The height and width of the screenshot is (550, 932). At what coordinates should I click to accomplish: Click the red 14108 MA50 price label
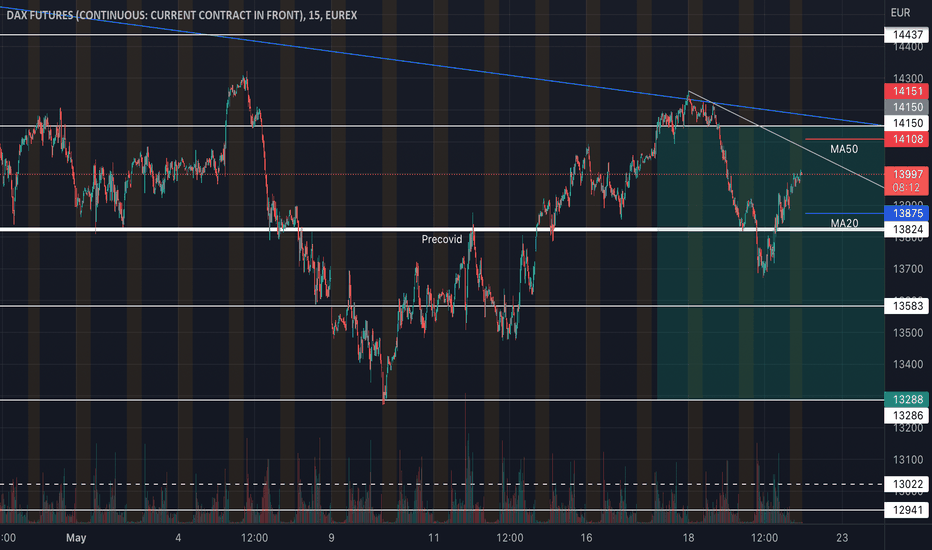pos(907,139)
